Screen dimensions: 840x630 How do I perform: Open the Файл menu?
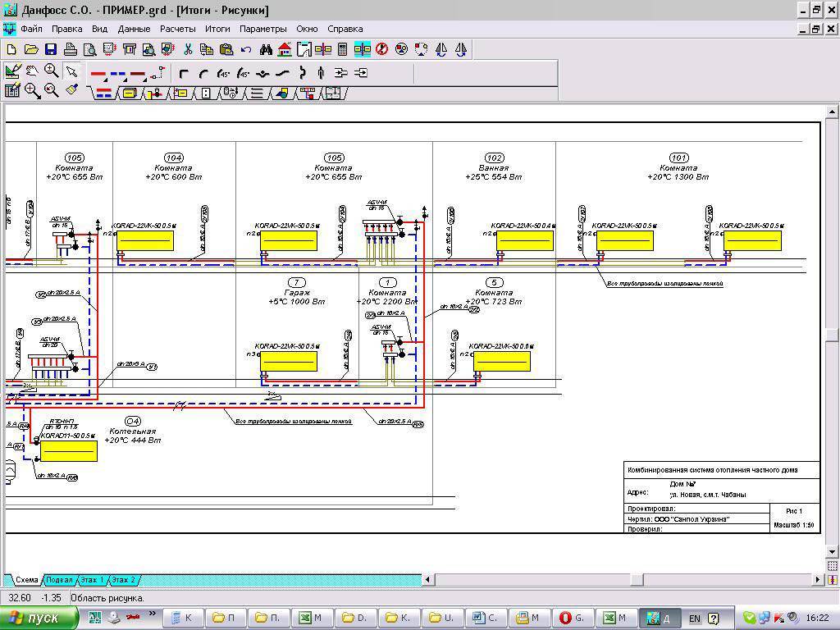(x=32, y=29)
